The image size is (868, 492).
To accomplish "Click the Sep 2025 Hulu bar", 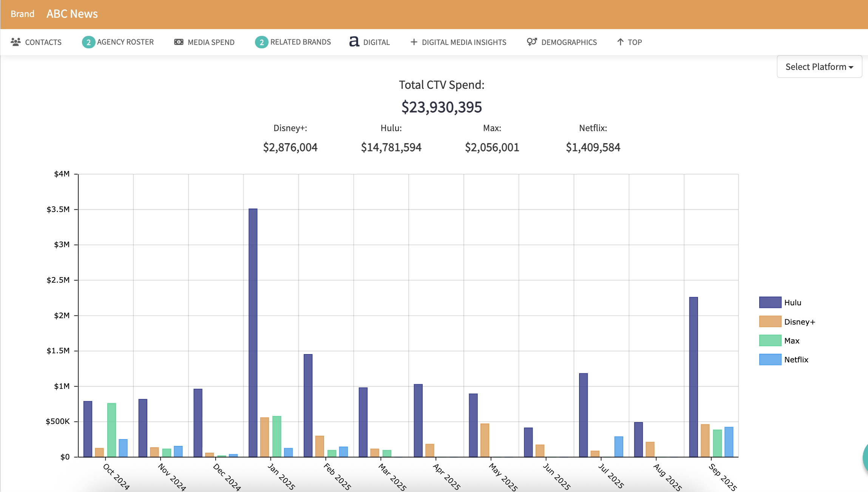I will pyautogui.click(x=693, y=377).
